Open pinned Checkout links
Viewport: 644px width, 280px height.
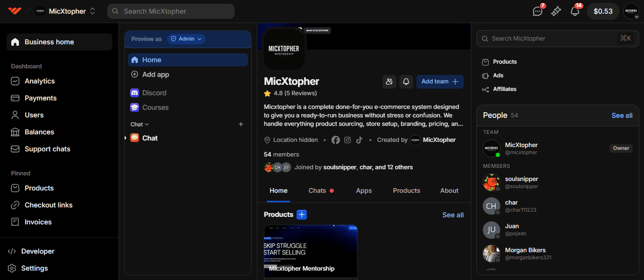click(x=59, y=205)
